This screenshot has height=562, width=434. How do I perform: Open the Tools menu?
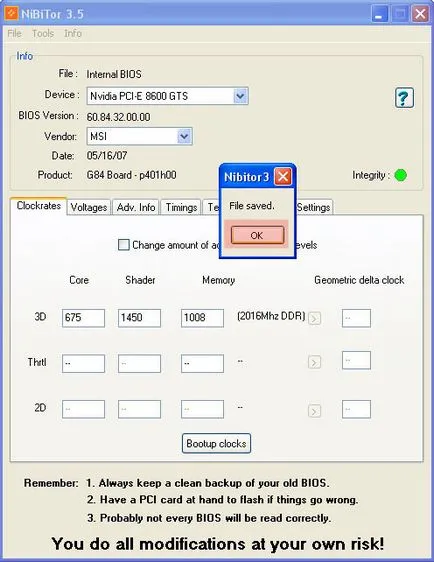point(43,33)
